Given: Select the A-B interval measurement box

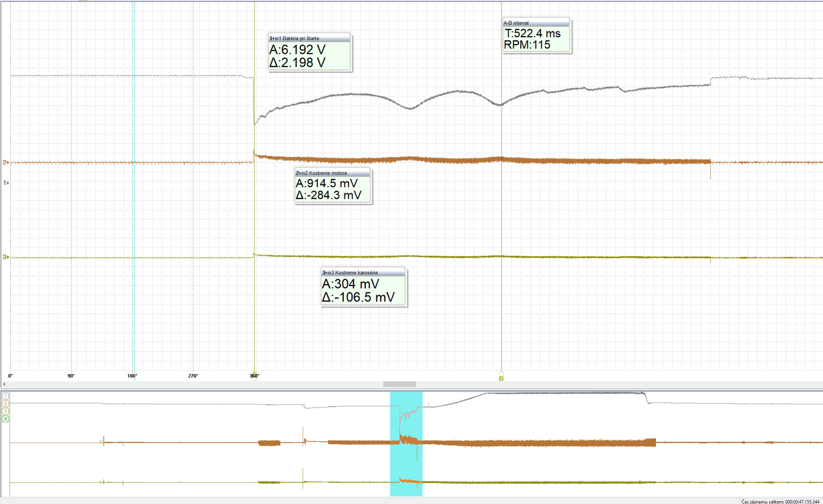Looking at the screenshot, I should pos(536,23).
